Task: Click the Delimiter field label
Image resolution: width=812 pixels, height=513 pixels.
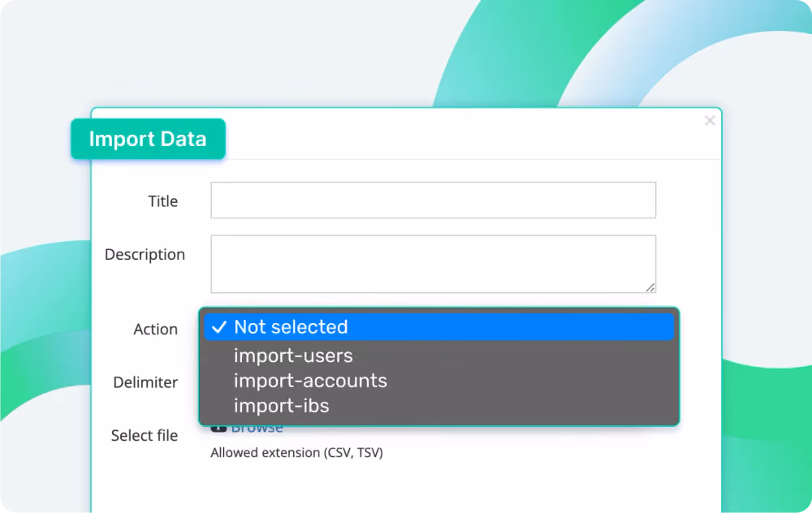Action: click(145, 382)
